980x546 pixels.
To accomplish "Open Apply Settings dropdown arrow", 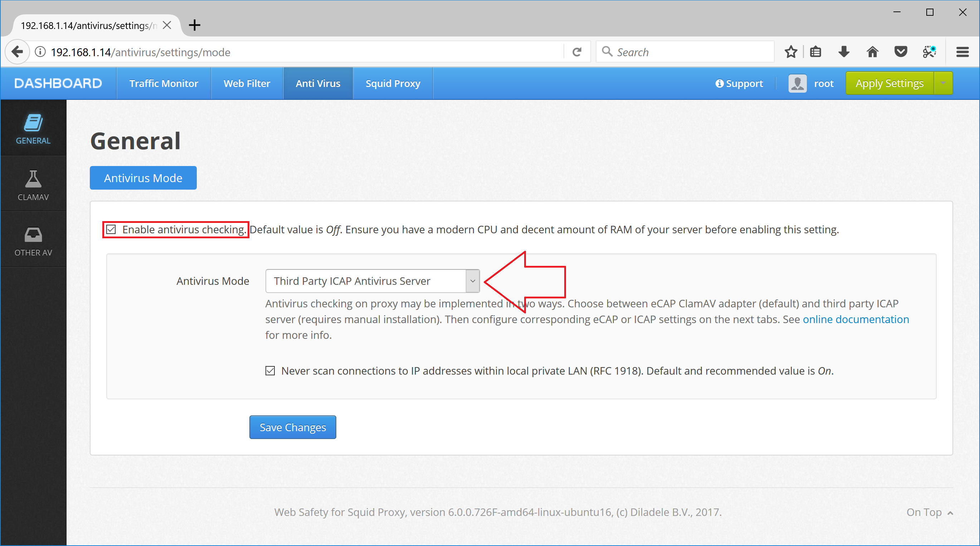I will tap(943, 83).
